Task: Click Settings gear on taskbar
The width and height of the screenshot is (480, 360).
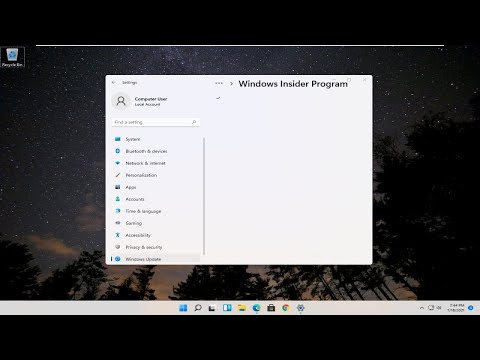Action: [x=300, y=308]
